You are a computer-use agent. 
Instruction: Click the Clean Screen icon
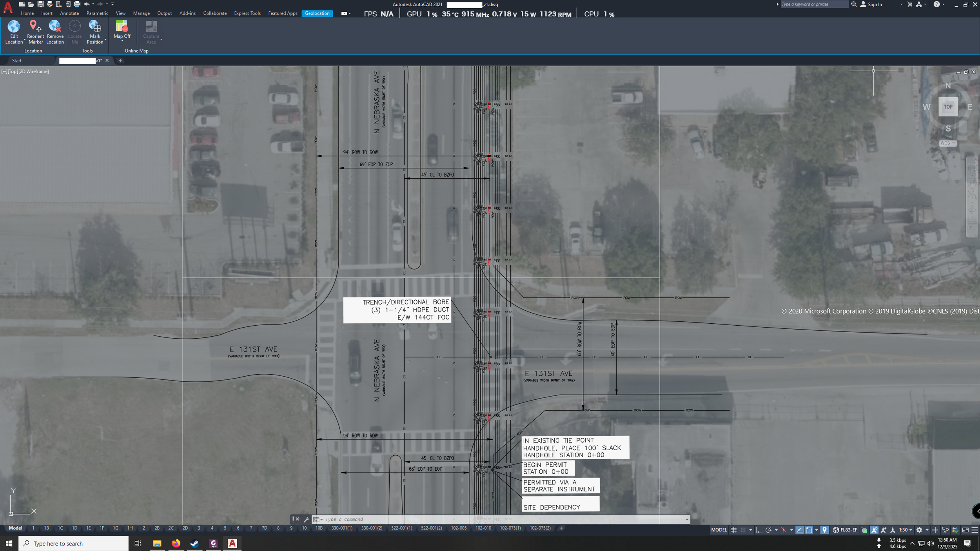click(x=965, y=530)
